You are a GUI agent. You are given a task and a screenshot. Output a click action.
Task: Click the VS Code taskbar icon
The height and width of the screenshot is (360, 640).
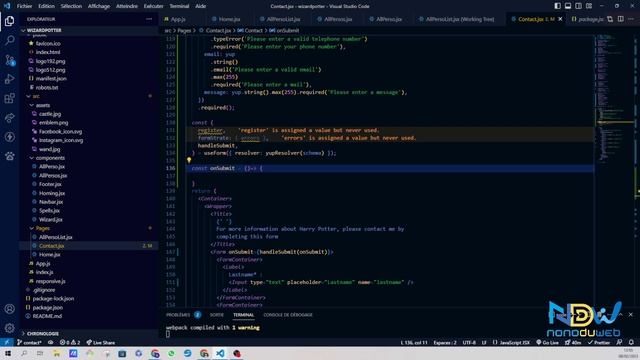point(220,353)
